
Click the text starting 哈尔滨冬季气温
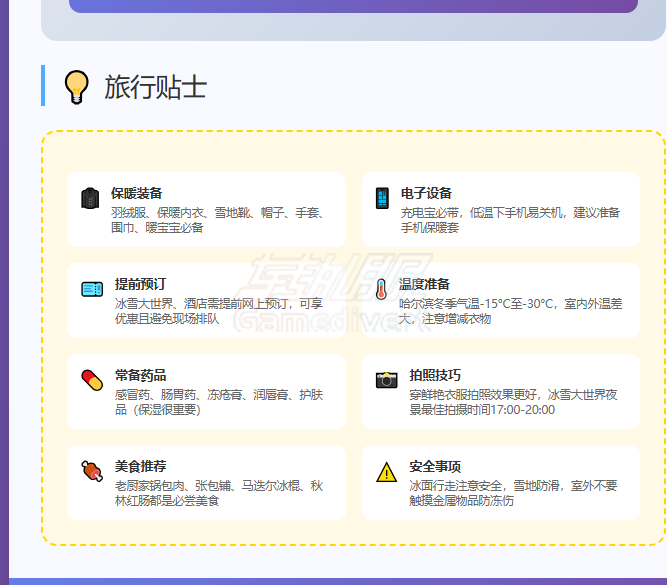[x=510, y=311]
